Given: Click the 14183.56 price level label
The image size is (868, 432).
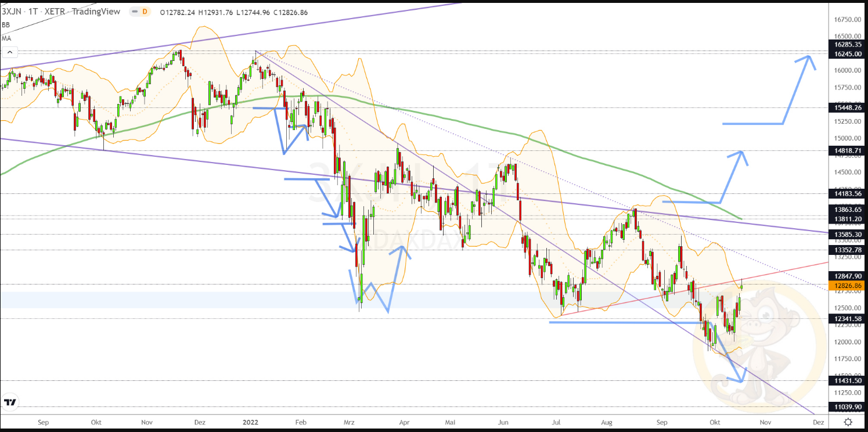Looking at the screenshot, I should [x=848, y=193].
